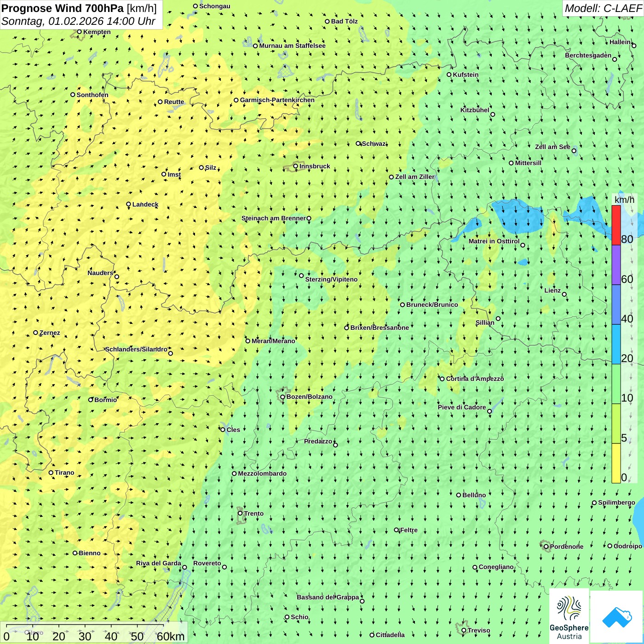Viewport: 644px width, 644px height.
Task: Click the 'Pieve di Cadore' label
Action: [x=462, y=407]
